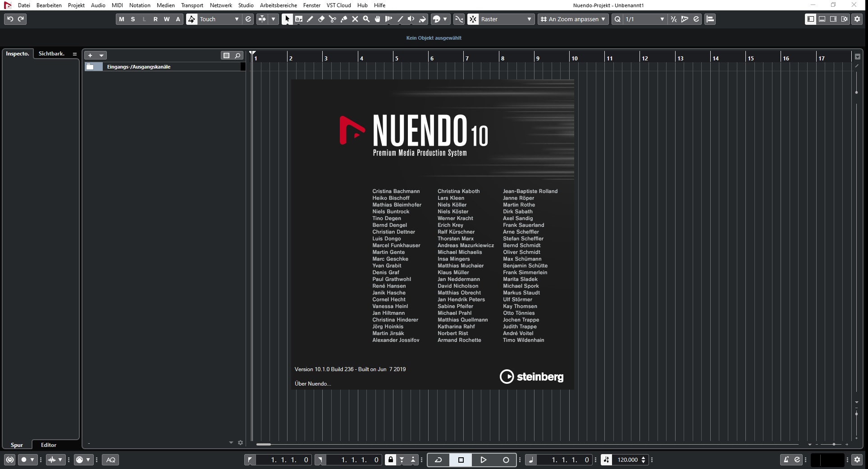The height and width of the screenshot is (469, 868).
Task: Open the Datei menu
Action: (x=24, y=5)
